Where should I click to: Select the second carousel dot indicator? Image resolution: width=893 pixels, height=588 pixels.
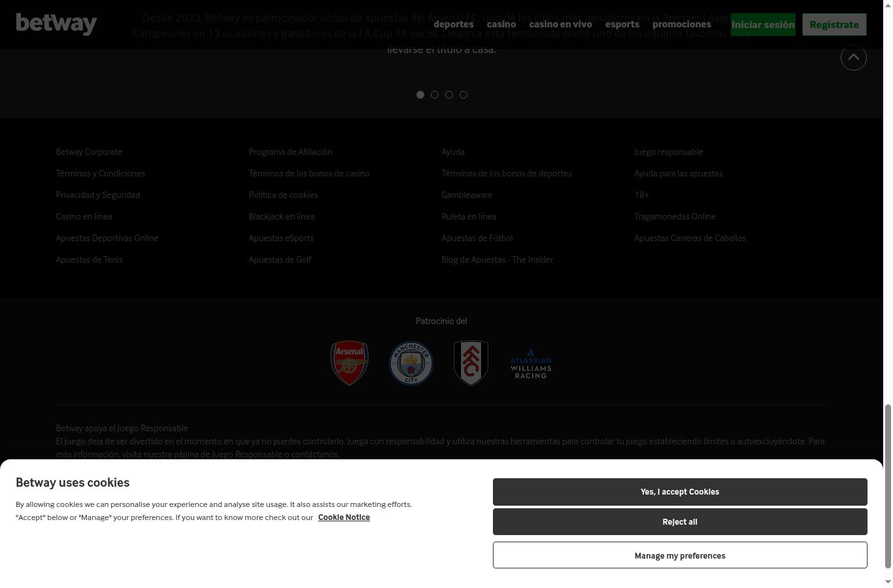435,95
